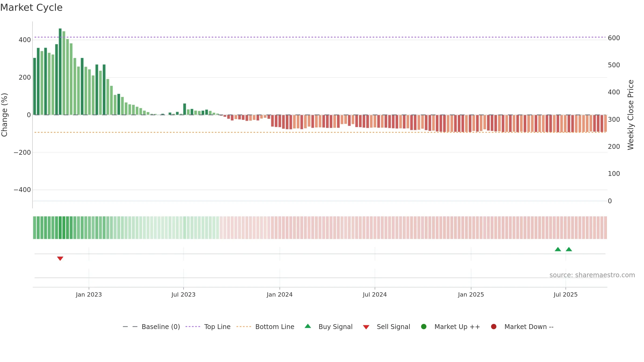Click the Jul 2023 axis label
Screen dimensions: 644x362
184,294
